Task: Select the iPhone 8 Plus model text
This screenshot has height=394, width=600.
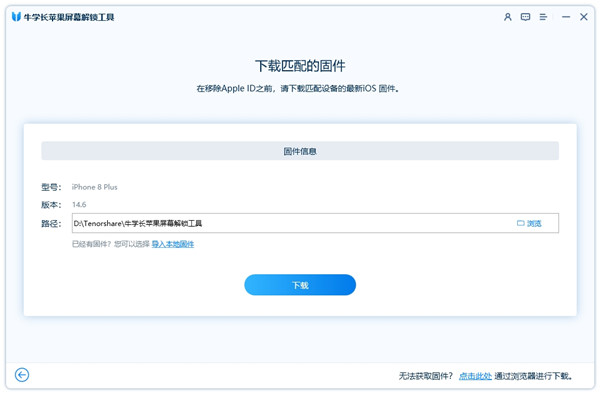Action: coord(95,187)
